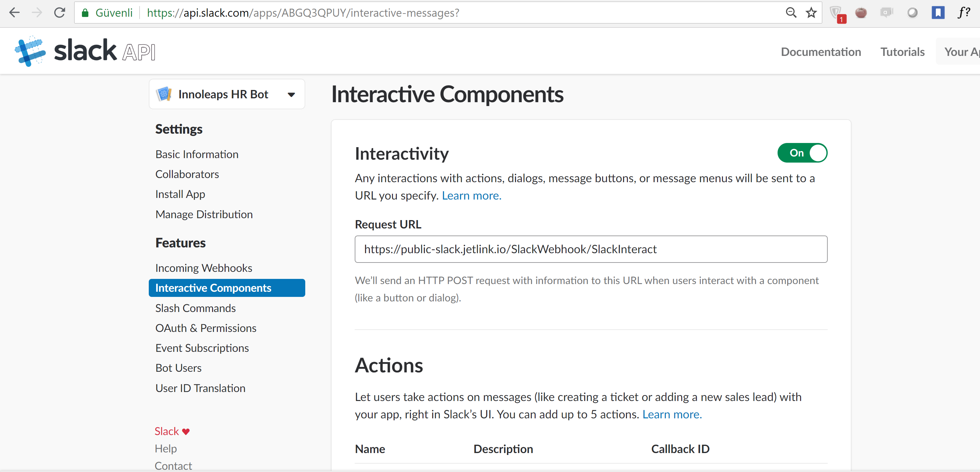The height and width of the screenshot is (472, 980).
Task: Open Slash Commands in sidebar
Action: pyautogui.click(x=195, y=308)
